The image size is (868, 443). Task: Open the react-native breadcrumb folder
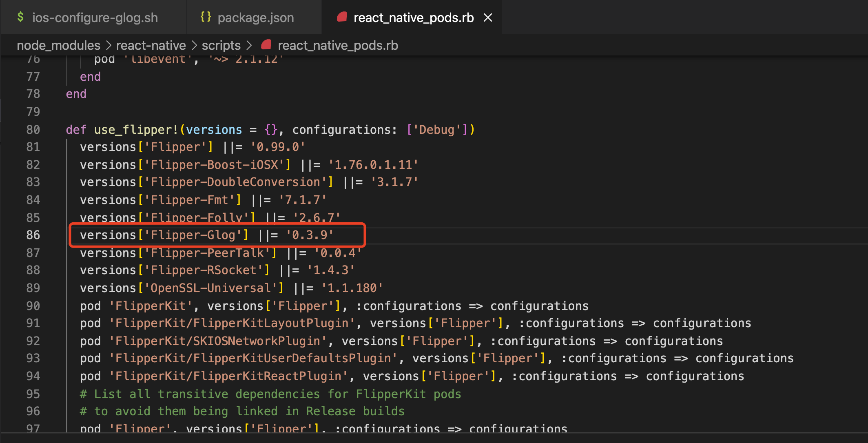151,45
